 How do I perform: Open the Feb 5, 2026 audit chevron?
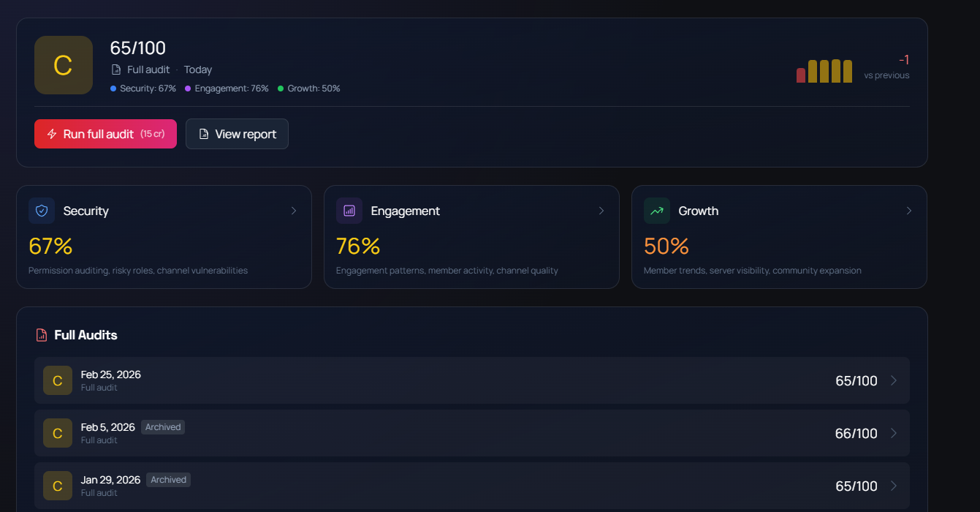(x=893, y=433)
